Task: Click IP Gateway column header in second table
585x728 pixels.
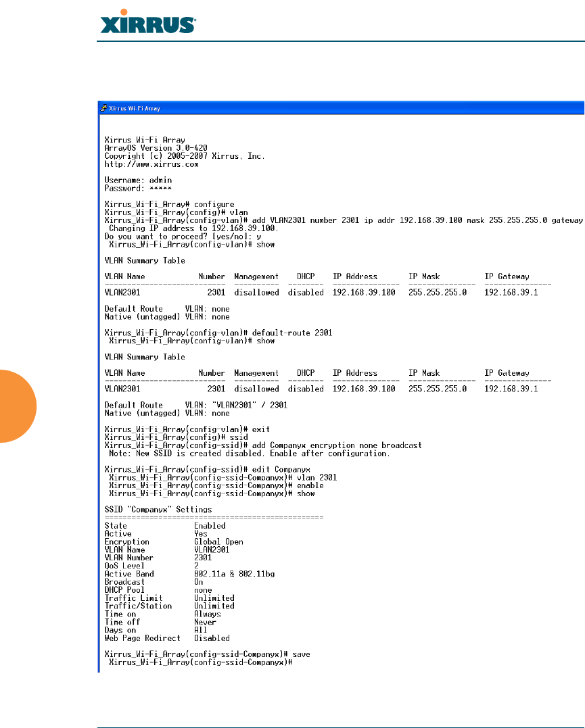Action: [x=507, y=373]
